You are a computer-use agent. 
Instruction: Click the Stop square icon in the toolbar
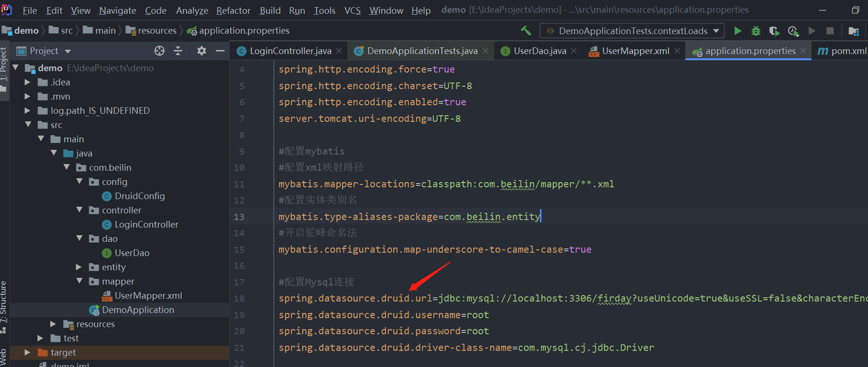tap(830, 31)
